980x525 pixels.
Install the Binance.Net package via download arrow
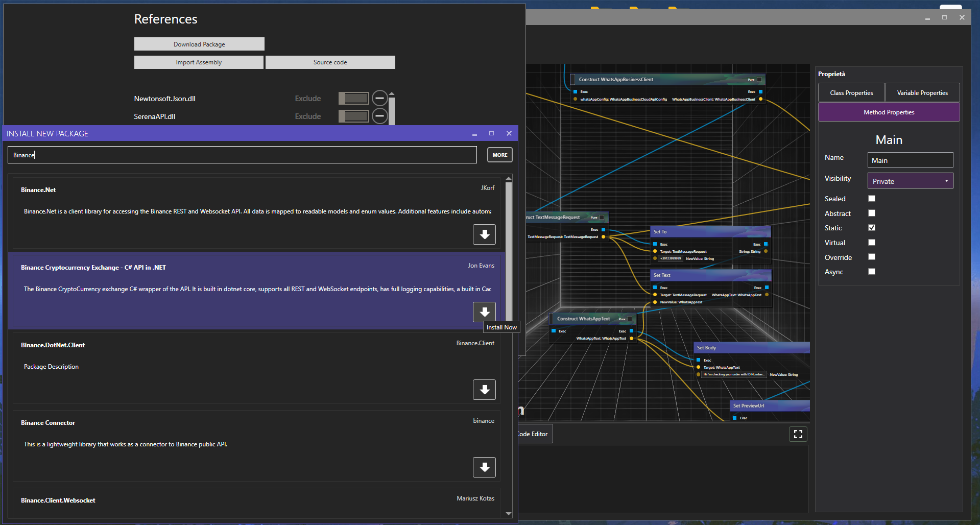coord(484,234)
